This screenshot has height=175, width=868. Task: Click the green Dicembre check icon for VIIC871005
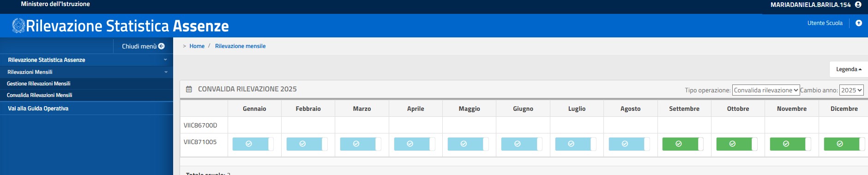pyautogui.click(x=840, y=144)
